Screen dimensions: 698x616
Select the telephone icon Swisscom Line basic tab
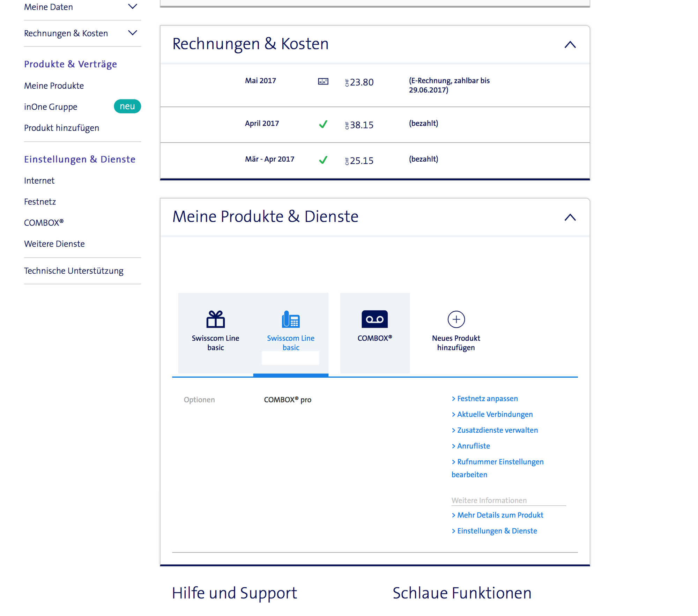point(291,333)
